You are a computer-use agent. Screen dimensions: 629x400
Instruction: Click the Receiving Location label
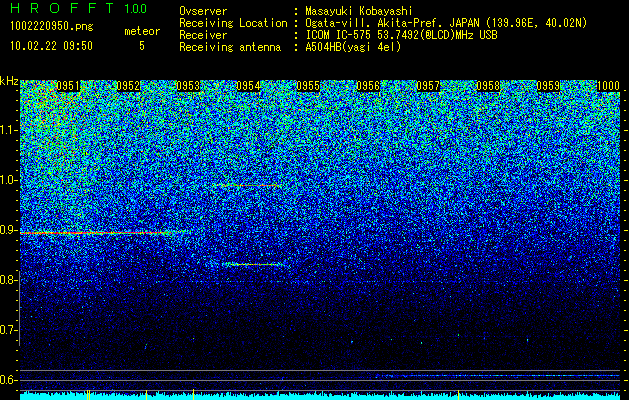tap(233, 23)
